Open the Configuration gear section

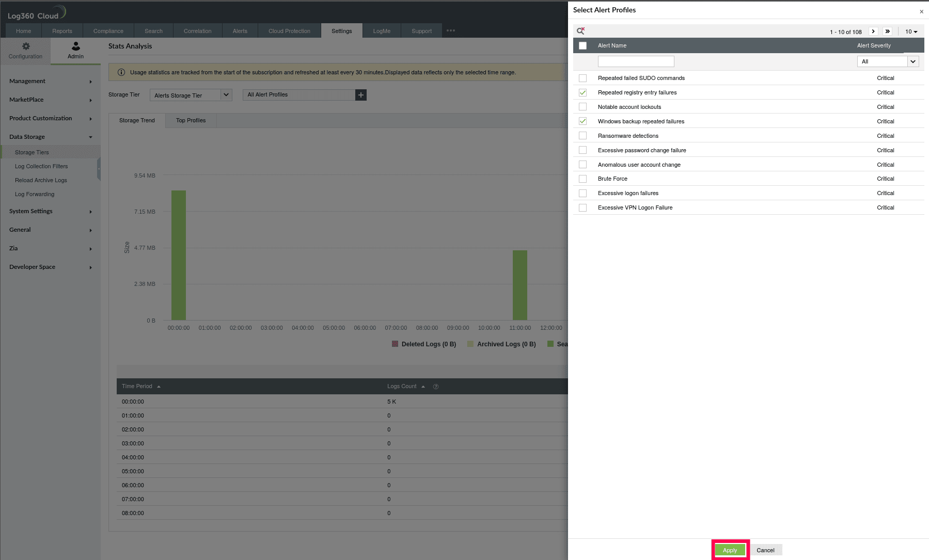(25, 51)
